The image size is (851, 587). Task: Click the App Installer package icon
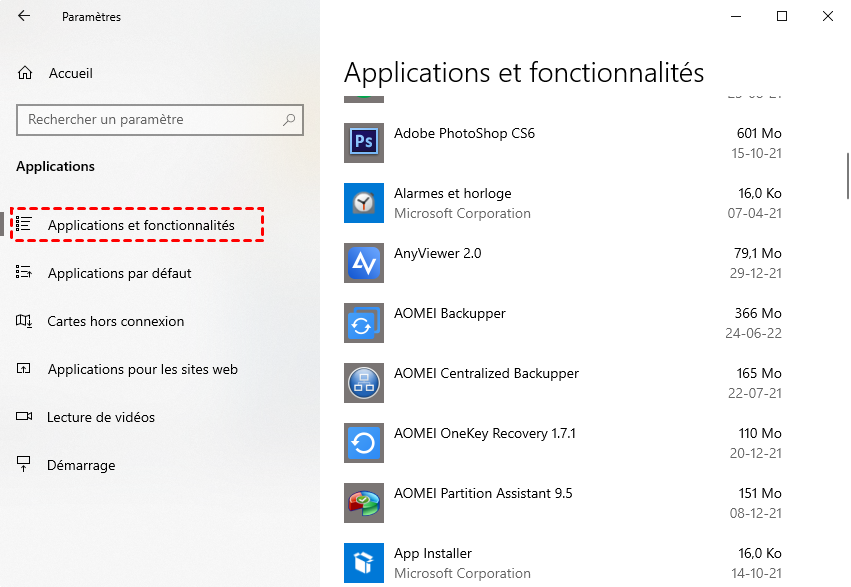click(363, 563)
